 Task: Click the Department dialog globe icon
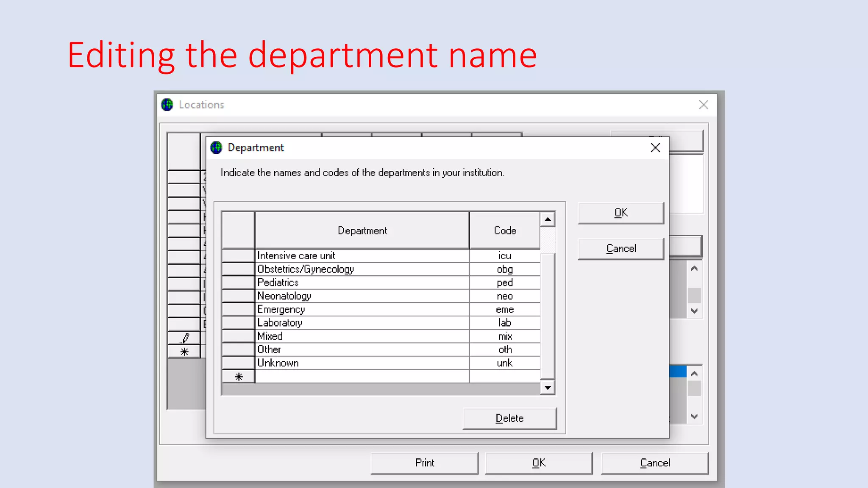[x=216, y=147]
